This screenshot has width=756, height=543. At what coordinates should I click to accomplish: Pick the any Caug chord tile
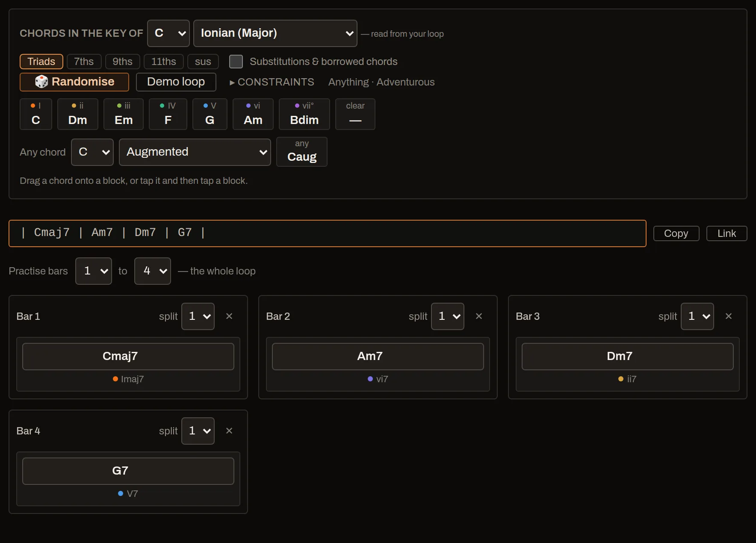click(x=302, y=152)
